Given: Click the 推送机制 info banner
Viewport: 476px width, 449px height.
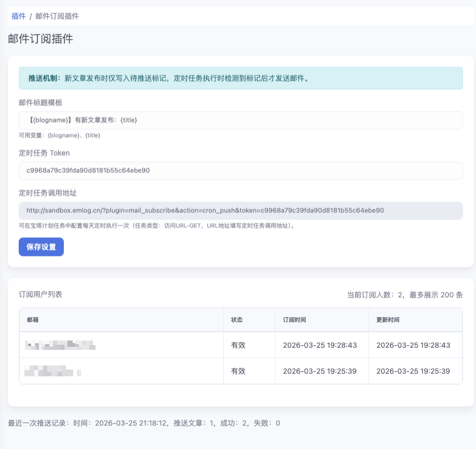Looking at the screenshot, I should (241, 78).
